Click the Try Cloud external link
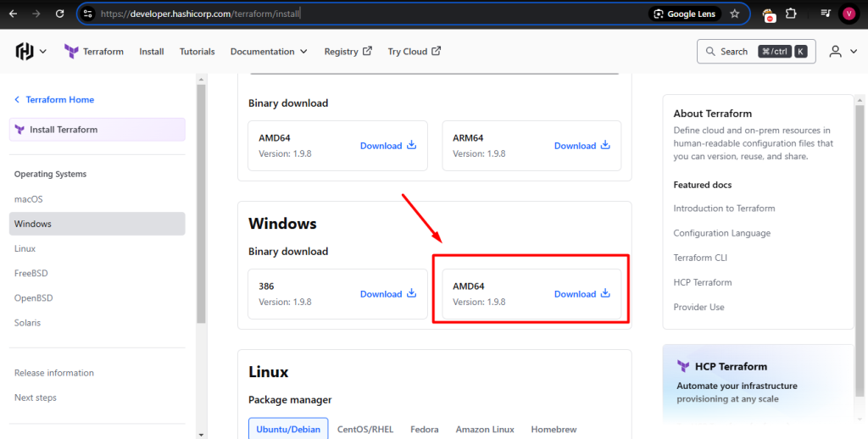This screenshot has width=868, height=439. [414, 52]
